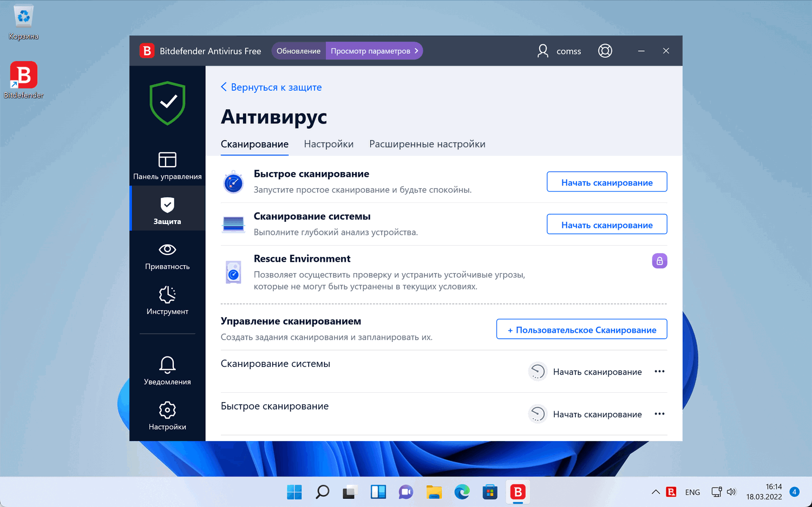Open the volume control in system tray
Image resolution: width=812 pixels, height=507 pixels.
coord(731,492)
